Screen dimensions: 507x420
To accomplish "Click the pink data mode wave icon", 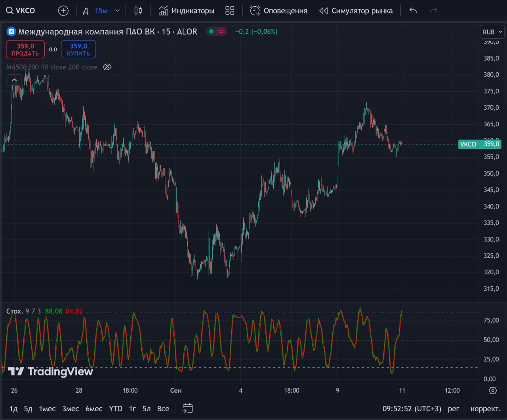I will [x=221, y=32].
